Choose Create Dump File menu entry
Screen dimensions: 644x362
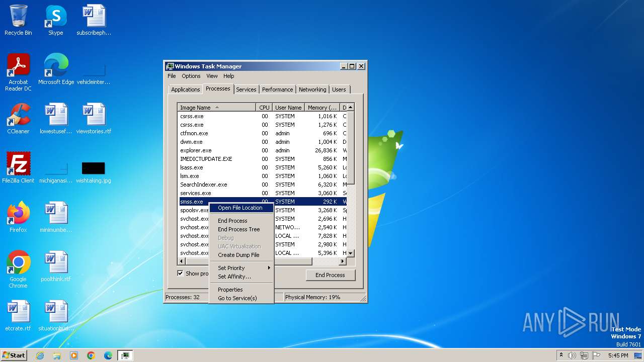point(240,255)
